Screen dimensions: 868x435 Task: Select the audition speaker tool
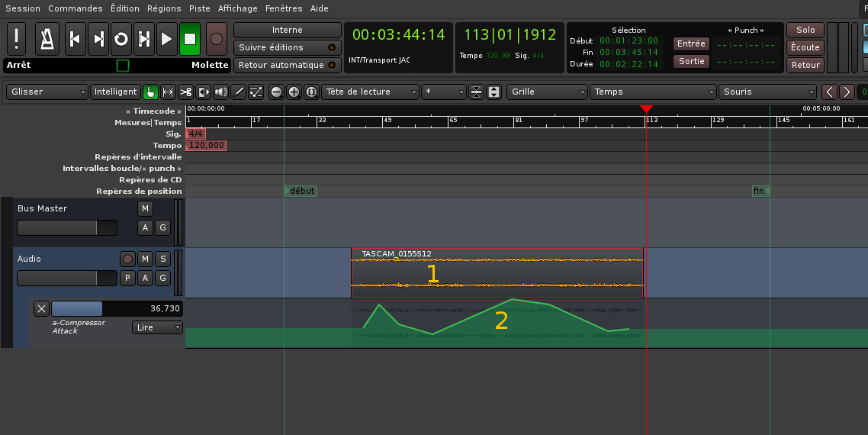(220, 92)
